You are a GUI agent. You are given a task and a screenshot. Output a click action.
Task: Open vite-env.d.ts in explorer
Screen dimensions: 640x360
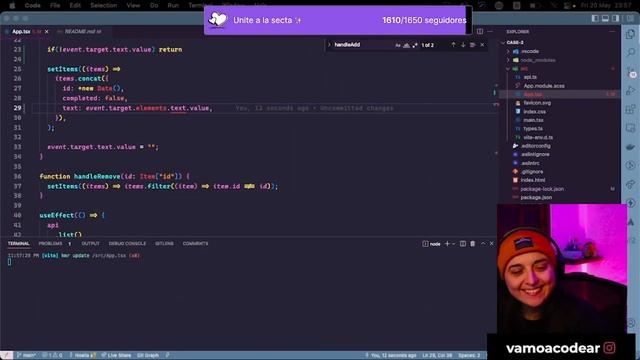point(538,138)
